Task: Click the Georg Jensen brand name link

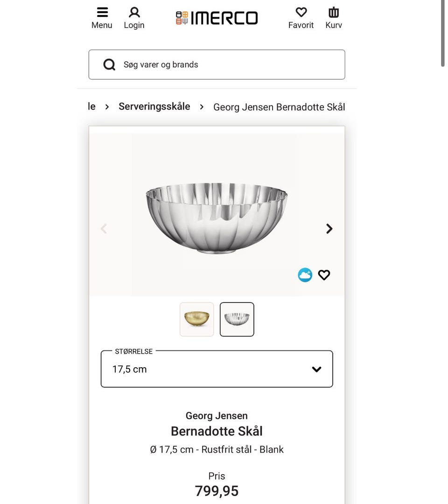Action: point(216,415)
